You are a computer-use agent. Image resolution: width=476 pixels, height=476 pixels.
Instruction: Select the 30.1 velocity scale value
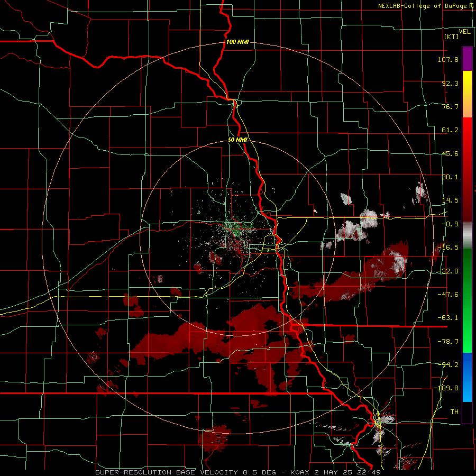tap(450, 177)
